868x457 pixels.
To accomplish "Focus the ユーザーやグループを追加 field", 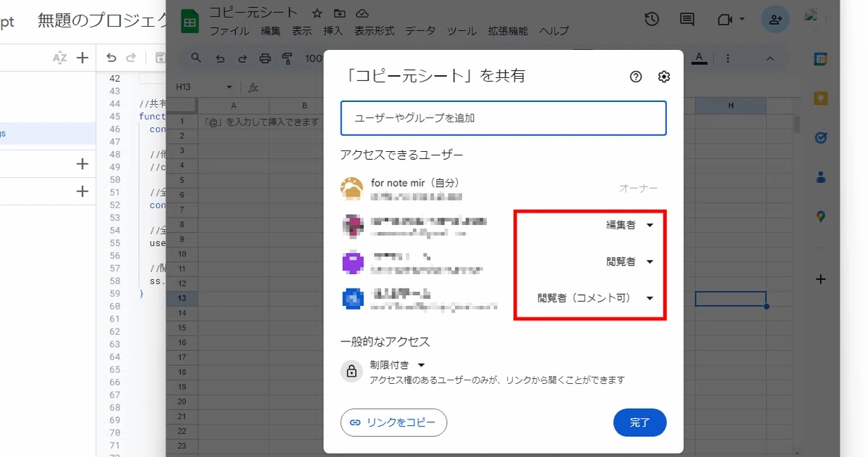I will [x=503, y=118].
